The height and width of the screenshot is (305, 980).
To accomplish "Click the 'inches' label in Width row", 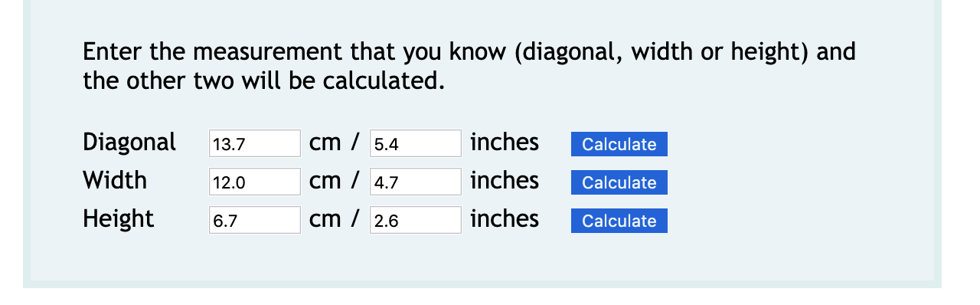I will pyautogui.click(x=505, y=180).
